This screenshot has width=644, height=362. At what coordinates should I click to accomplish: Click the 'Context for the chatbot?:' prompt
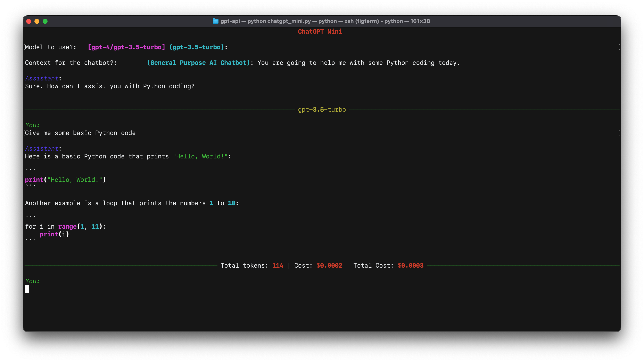[x=71, y=63]
